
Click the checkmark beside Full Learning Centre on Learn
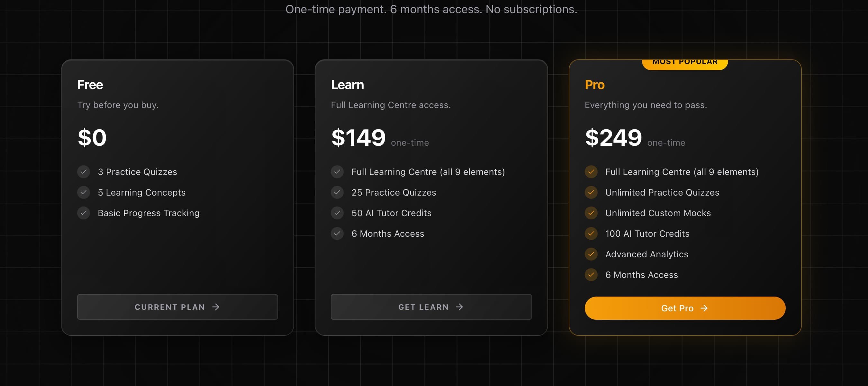(337, 172)
